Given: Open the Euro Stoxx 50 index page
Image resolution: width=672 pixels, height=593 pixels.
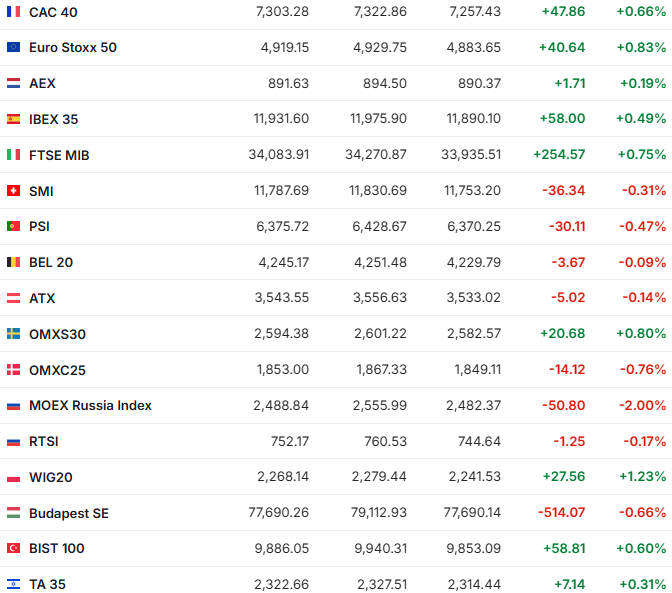Looking at the screenshot, I should pos(72,47).
